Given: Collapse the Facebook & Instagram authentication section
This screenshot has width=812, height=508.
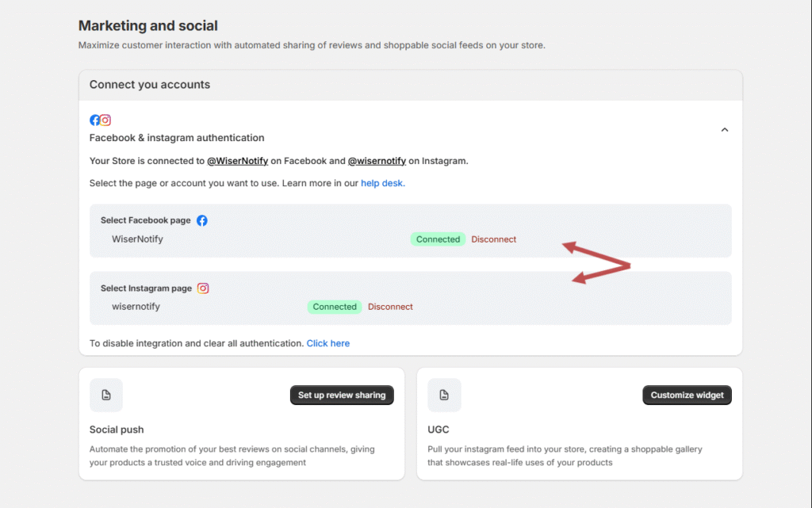Looking at the screenshot, I should tap(724, 130).
